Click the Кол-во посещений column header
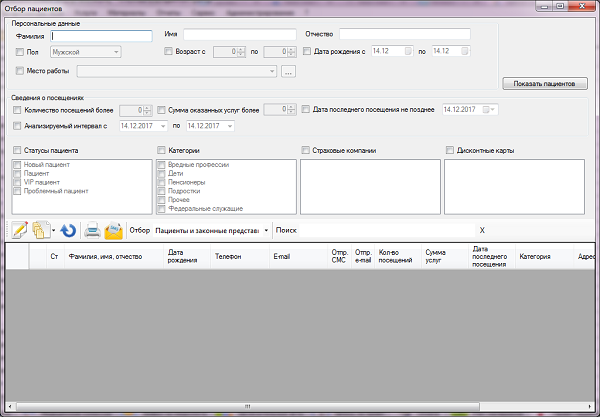Screen dimensions: 600x417 coord(398,256)
